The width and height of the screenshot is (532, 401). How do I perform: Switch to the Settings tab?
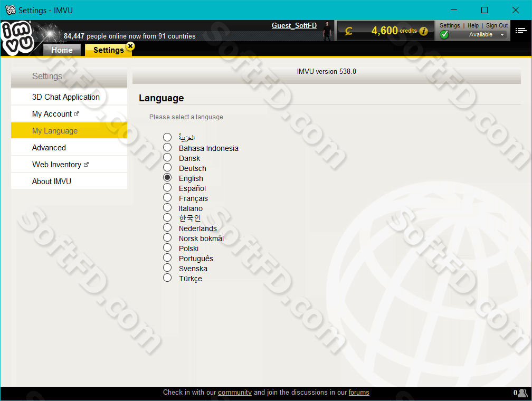109,50
